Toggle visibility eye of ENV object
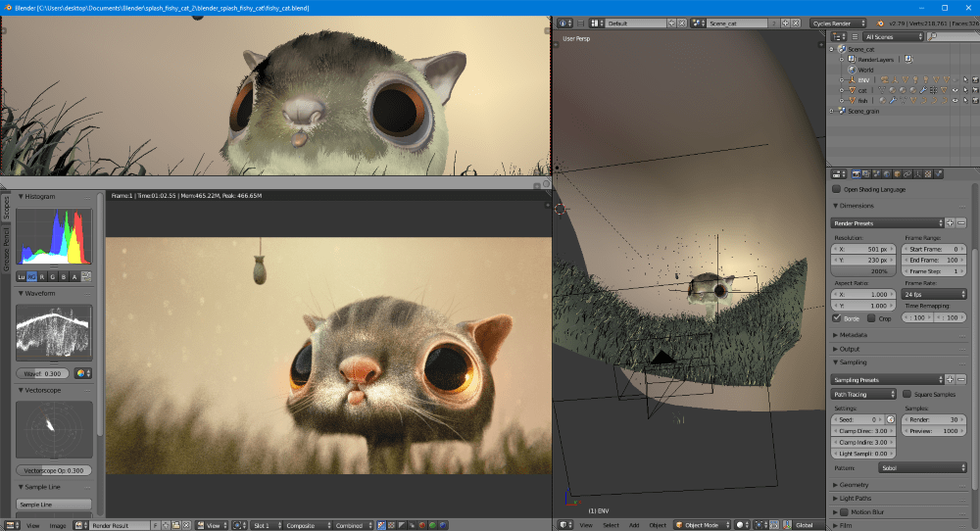The height and width of the screenshot is (531, 980). pyautogui.click(x=955, y=80)
